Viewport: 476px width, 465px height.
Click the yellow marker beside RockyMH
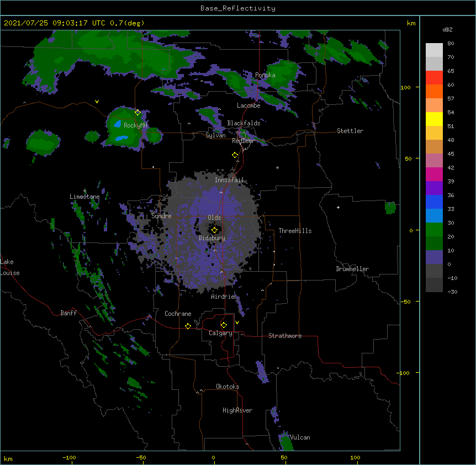point(138,112)
